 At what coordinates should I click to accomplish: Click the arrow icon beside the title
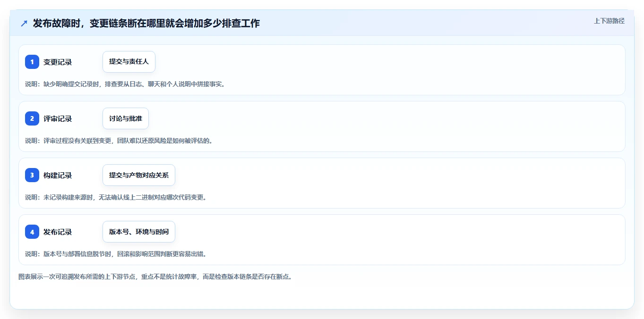[24, 23]
